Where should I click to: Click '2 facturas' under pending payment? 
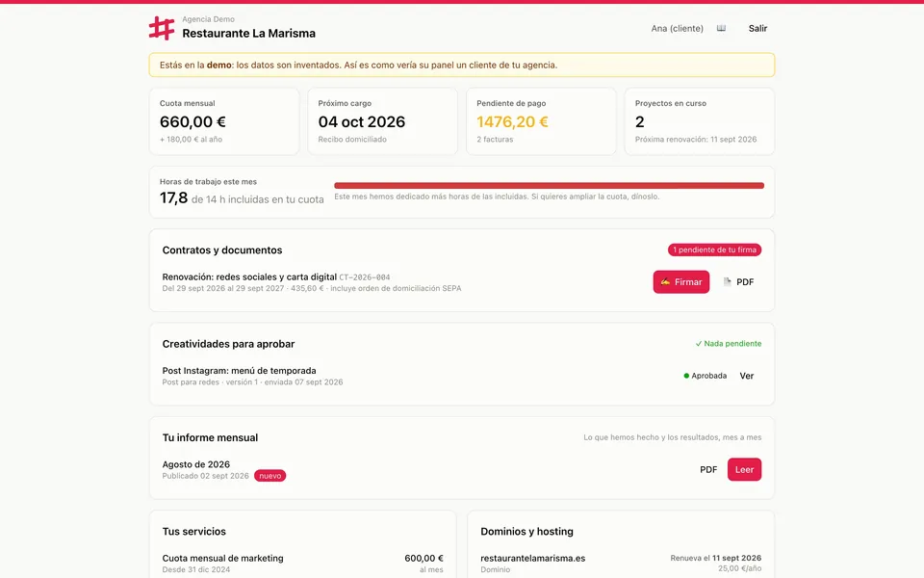click(495, 139)
